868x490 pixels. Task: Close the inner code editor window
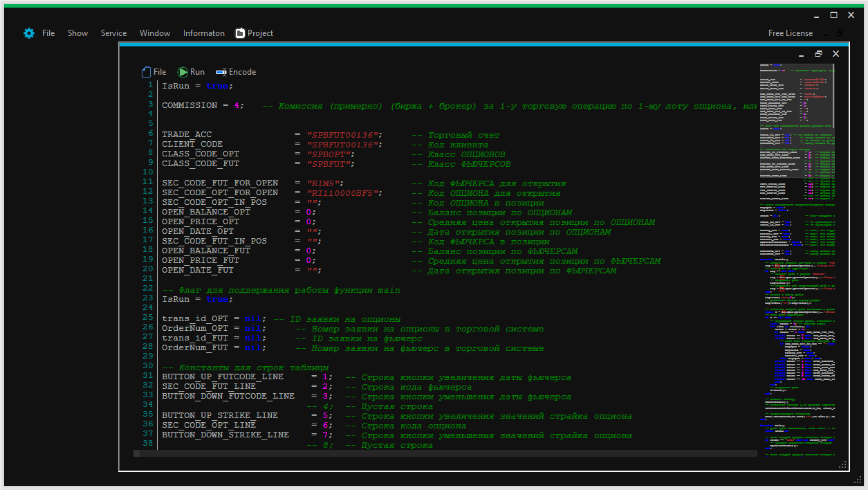click(835, 54)
